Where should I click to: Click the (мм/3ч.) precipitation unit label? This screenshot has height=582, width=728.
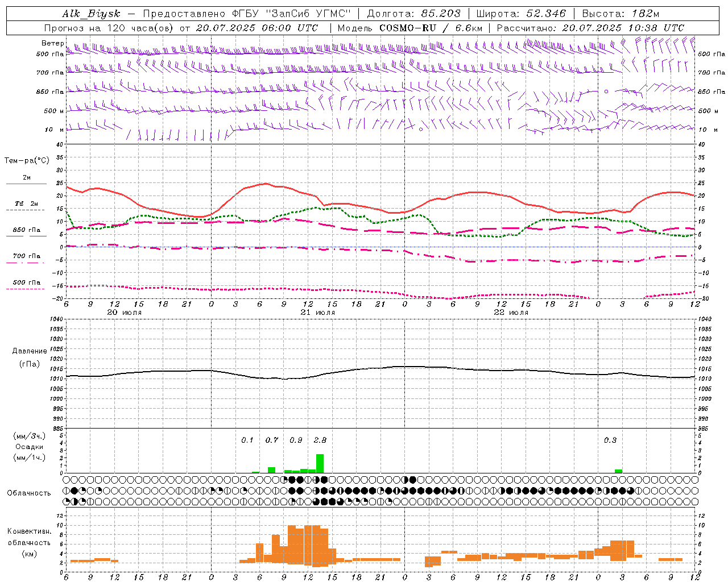[x=30, y=436]
